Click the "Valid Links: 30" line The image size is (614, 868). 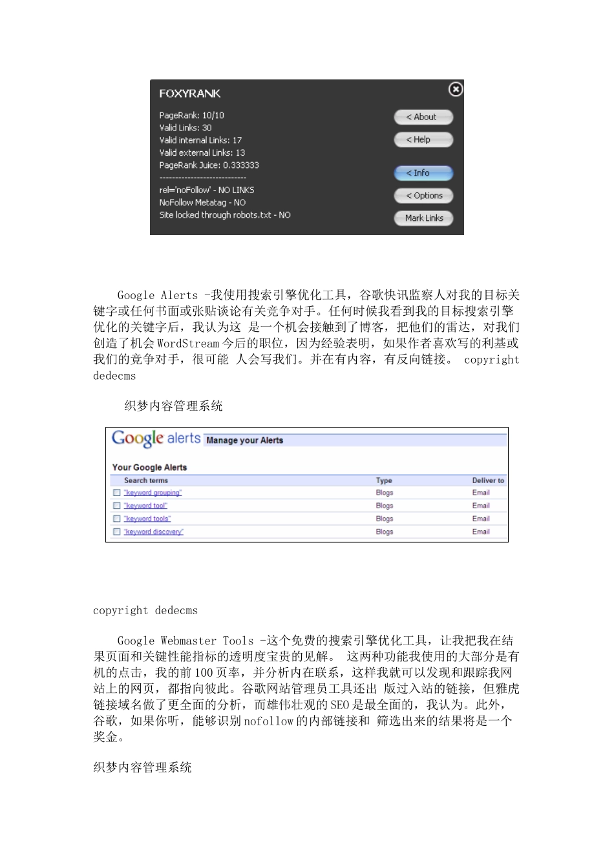[x=185, y=128]
